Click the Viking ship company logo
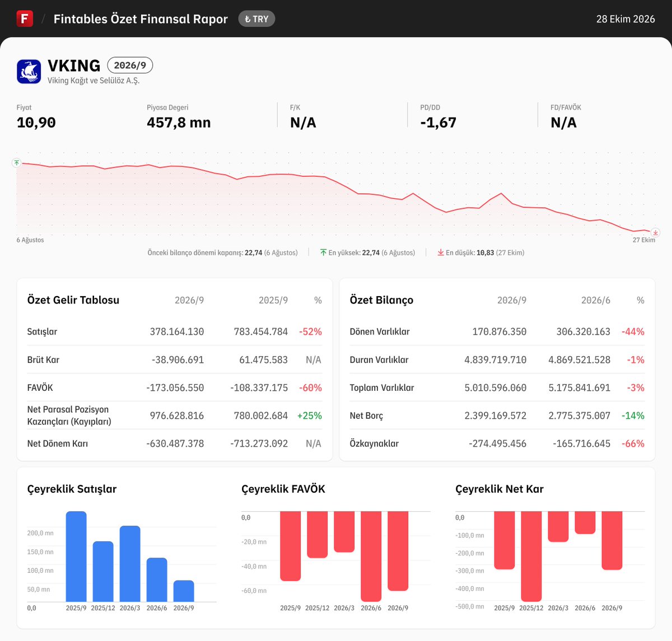672x641 pixels. tap(29, 72)
